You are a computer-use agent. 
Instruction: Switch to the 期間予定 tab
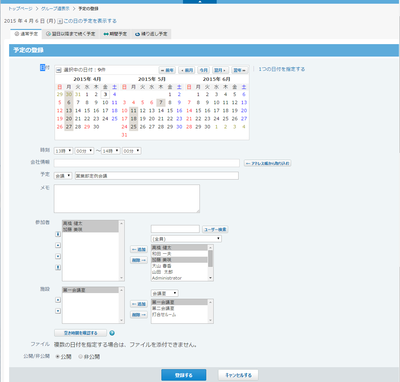[x=115, y=34]
